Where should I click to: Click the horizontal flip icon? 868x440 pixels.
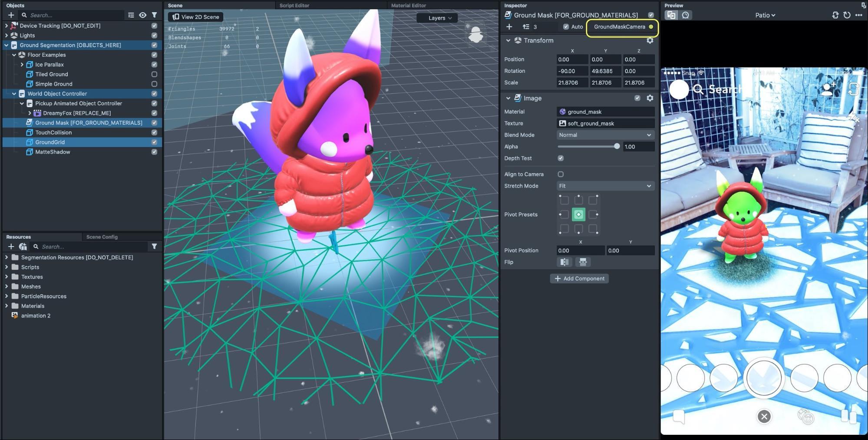564,262
